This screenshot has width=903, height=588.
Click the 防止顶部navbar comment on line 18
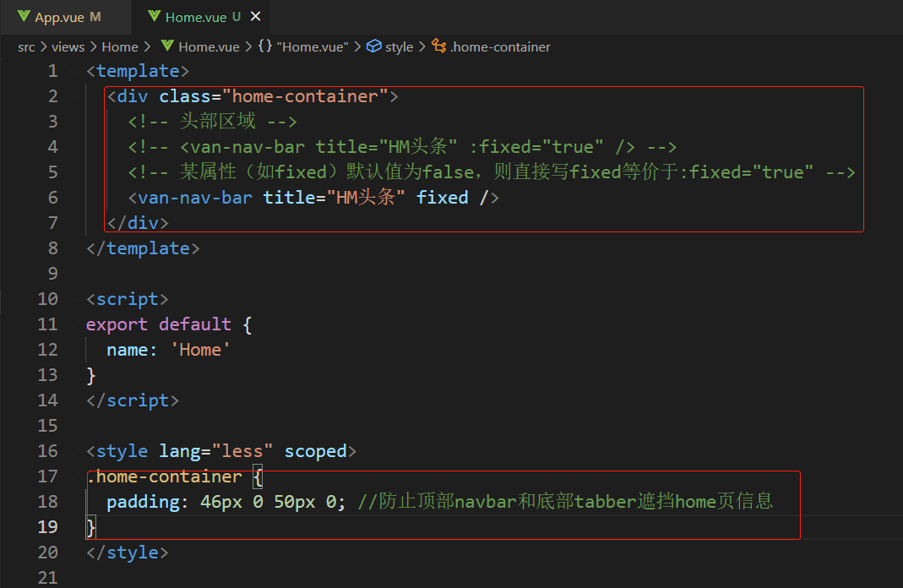(565, 502)
